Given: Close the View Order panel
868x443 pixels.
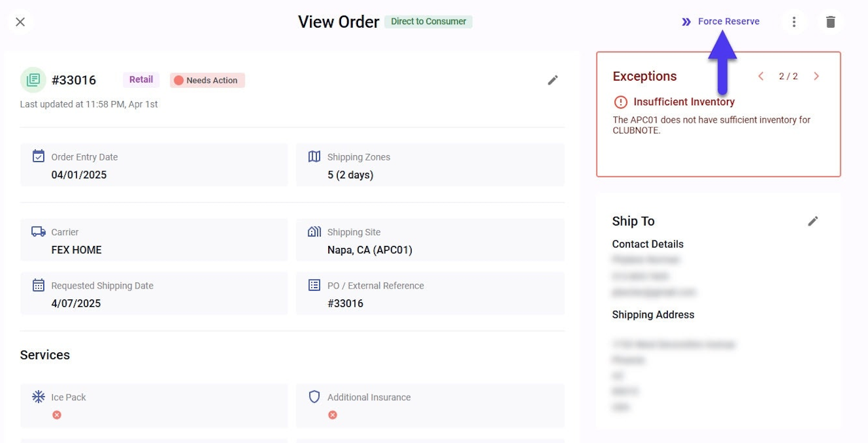Looking at the screenshot, I should pos(20,22).
